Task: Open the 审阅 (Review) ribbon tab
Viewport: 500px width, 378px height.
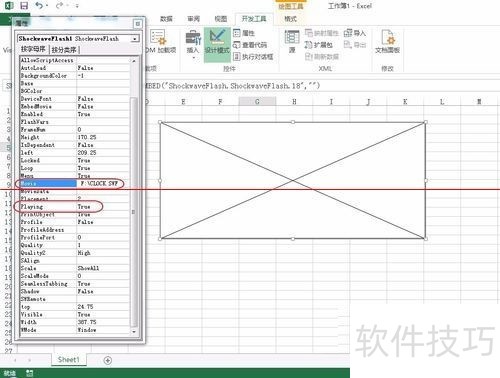Action: (x=193, y=19)
